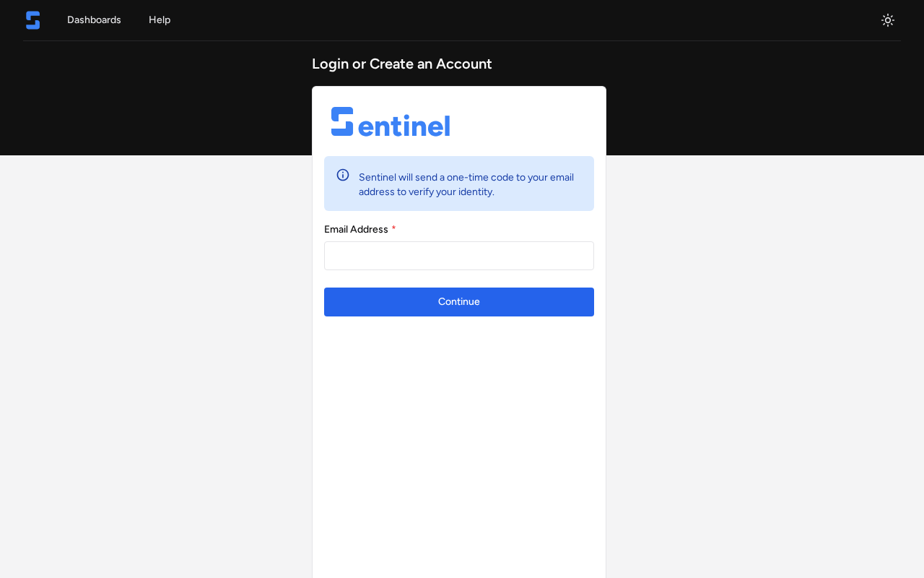The width and height of the screenshot is (924, 578).
Task: Click the S emblem in card logo
Action: 342,121
